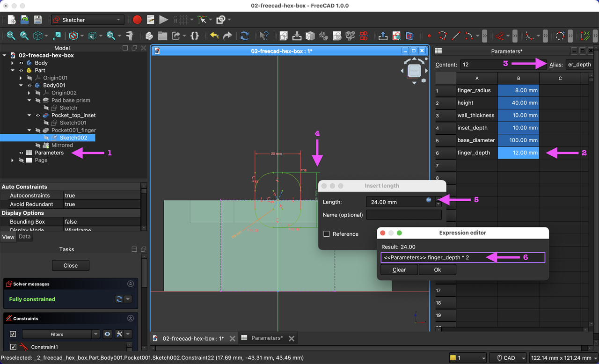Expand the Origin001 tree item
Screen dimensions: 599x364
point(21,78)
